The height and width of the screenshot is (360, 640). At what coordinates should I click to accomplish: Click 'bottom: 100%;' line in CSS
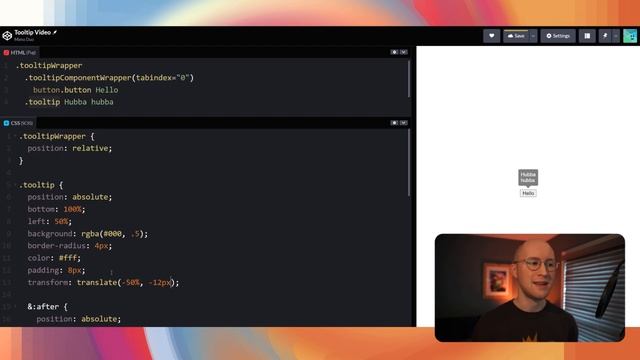click(x=56, y=209)
